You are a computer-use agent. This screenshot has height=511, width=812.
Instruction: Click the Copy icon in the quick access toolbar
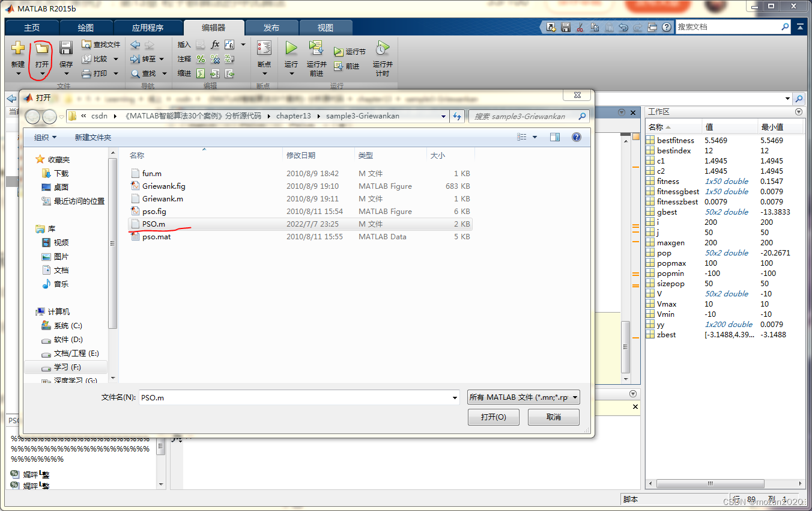595,27
